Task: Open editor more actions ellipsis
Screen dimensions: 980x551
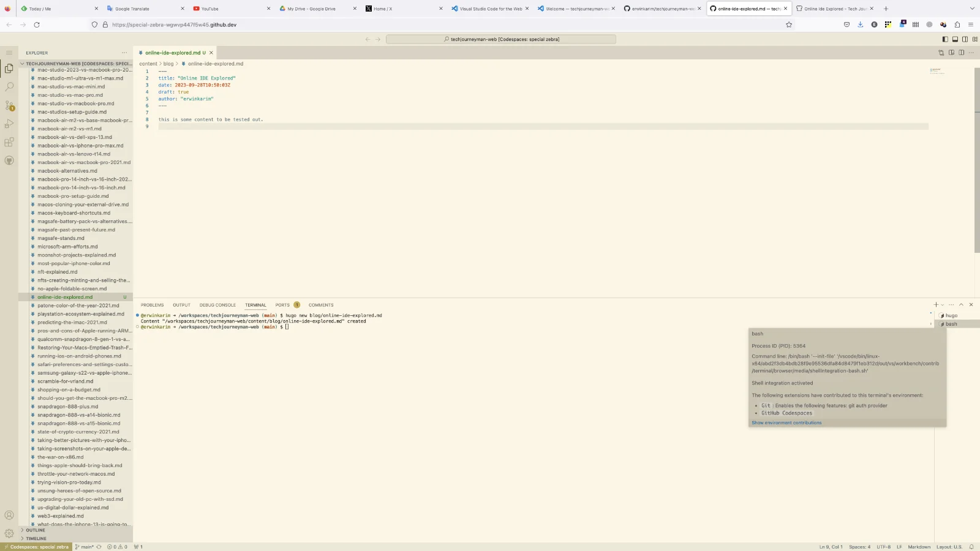Action: pos(971,53)
